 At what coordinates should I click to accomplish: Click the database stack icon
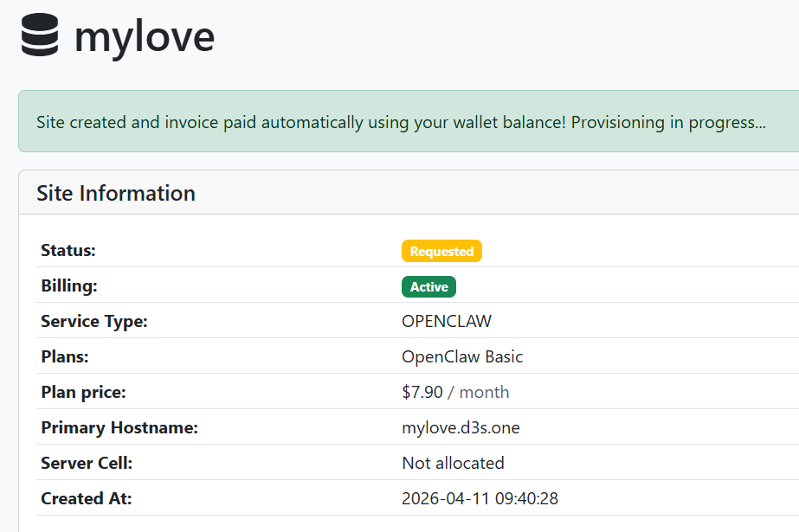tap(40, 37)
